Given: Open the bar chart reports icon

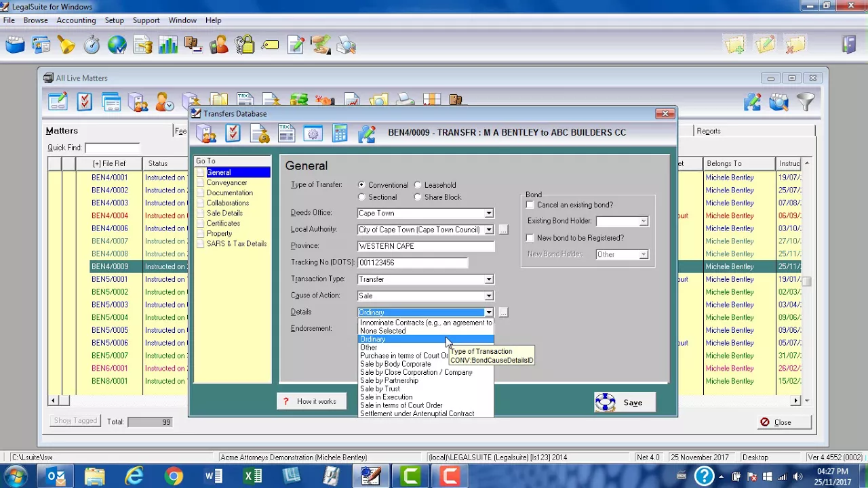Looking at the screenshot, I should 167,45.
